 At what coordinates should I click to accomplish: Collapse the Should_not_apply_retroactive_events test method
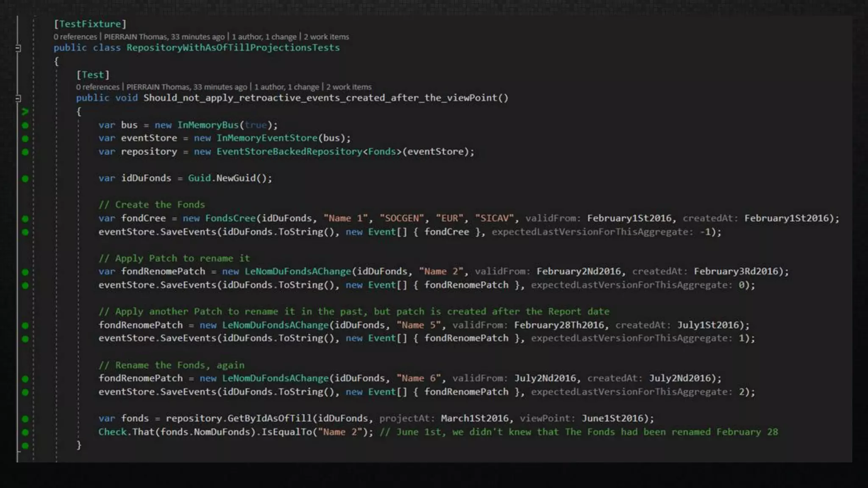click(18, 98)
